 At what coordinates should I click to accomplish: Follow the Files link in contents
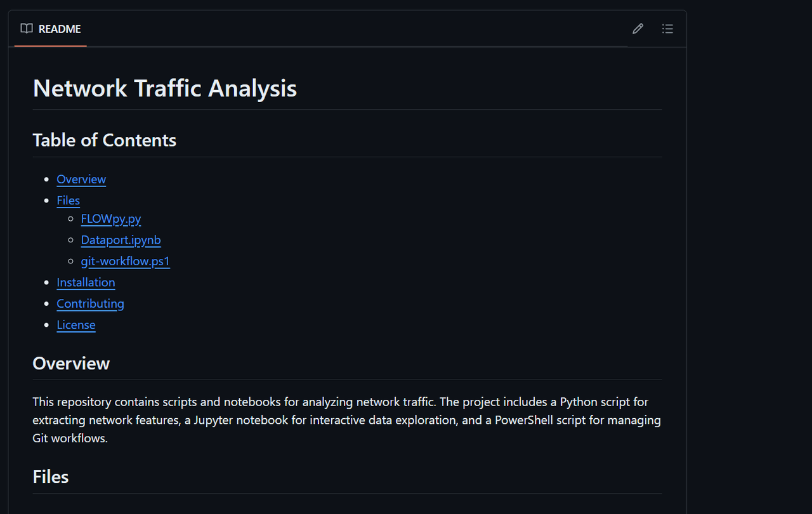pos(68,201)
